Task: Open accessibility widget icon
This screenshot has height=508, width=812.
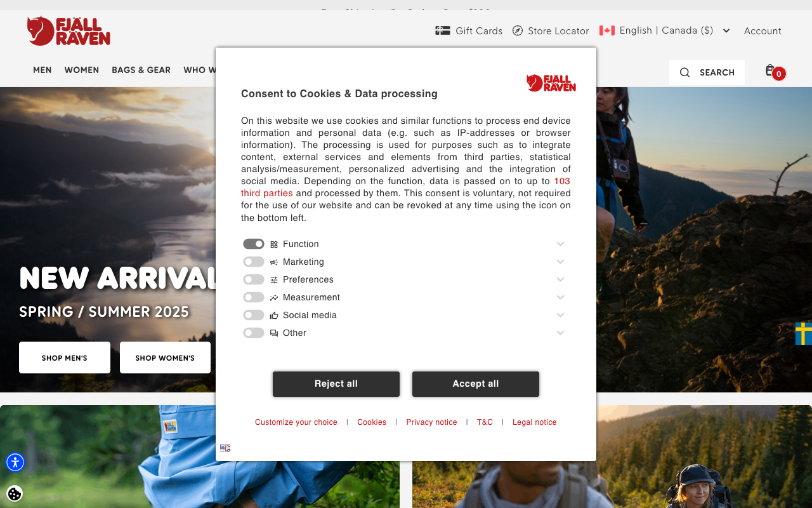Action: 15,462
